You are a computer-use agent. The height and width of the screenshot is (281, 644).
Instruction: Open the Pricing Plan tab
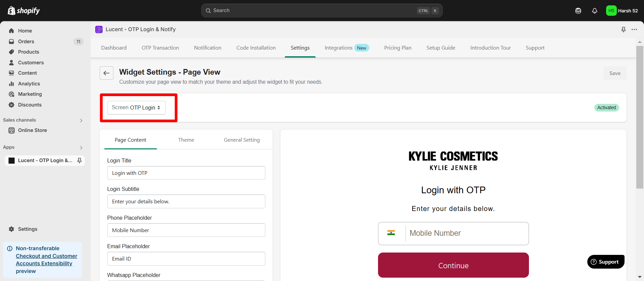pyautogui.click(x=398, y=48)
